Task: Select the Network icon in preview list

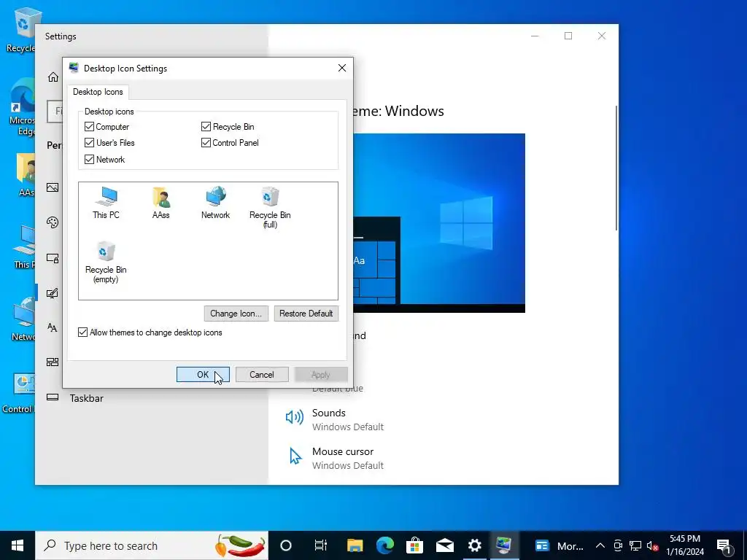Action: tap(215, 203)
